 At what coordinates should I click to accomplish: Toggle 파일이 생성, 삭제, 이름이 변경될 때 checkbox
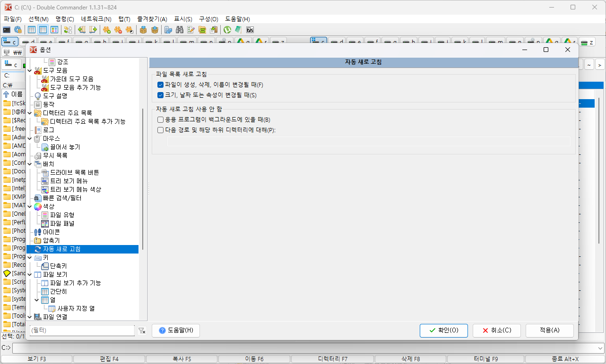(x=160, y=85)
